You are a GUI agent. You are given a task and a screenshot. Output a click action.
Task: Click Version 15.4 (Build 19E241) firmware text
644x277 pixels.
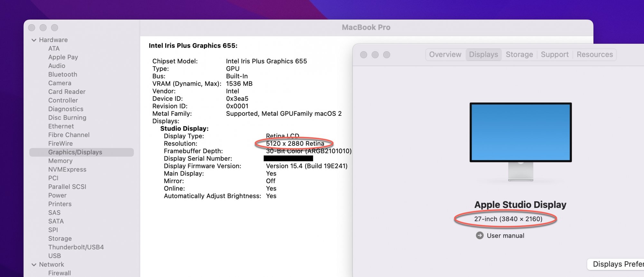[307, 166]
